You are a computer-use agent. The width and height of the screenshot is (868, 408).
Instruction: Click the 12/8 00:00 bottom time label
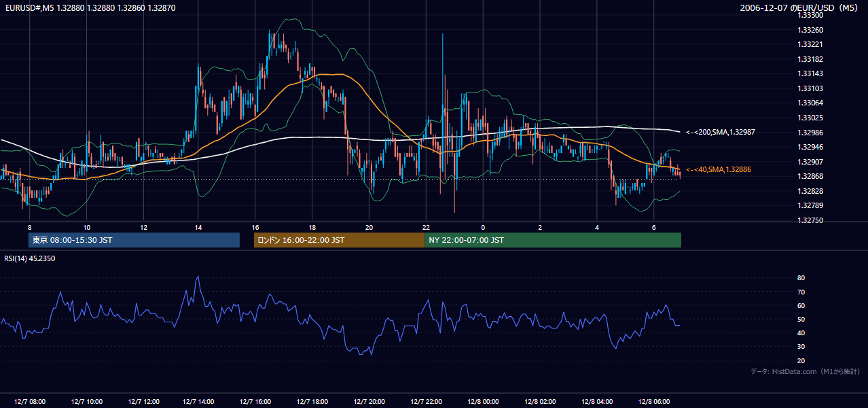click(483, 401)
